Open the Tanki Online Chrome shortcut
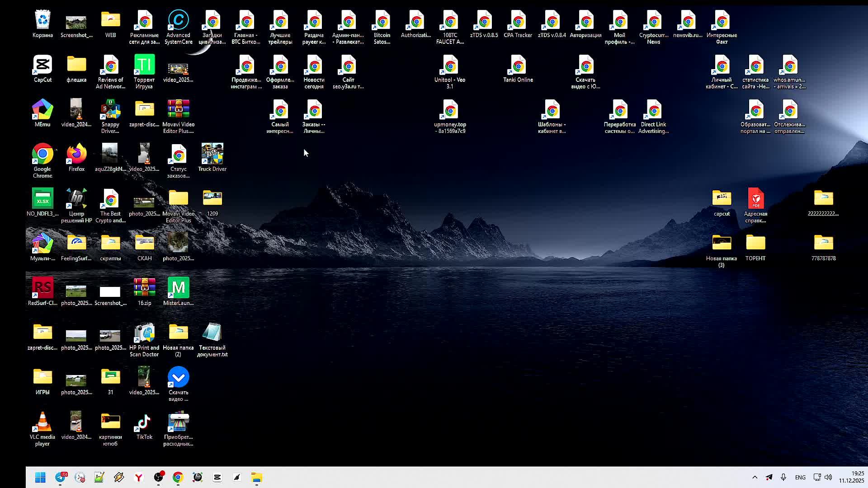Image resolution: width=868 pixels, height=488 pixels. click(x=518, y=66)
